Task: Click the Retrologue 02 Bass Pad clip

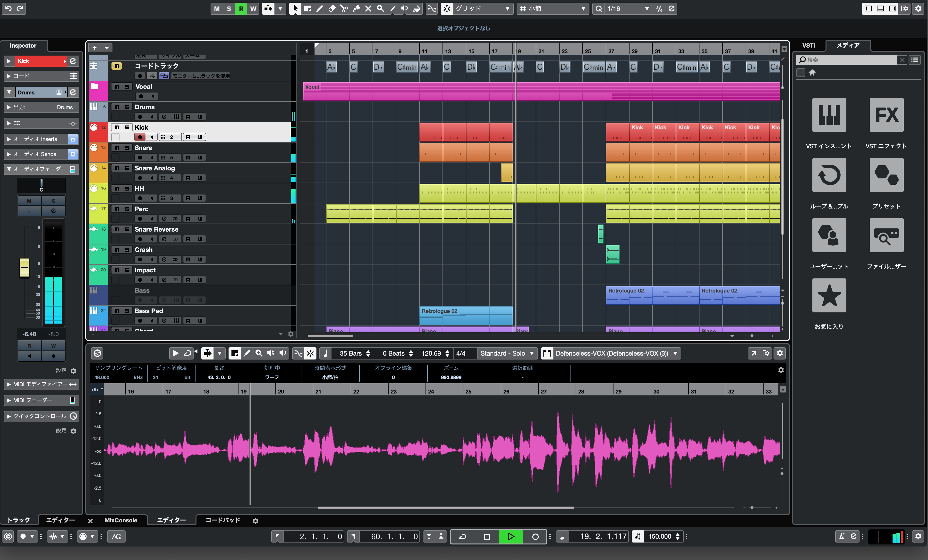Action: point(466,315)
